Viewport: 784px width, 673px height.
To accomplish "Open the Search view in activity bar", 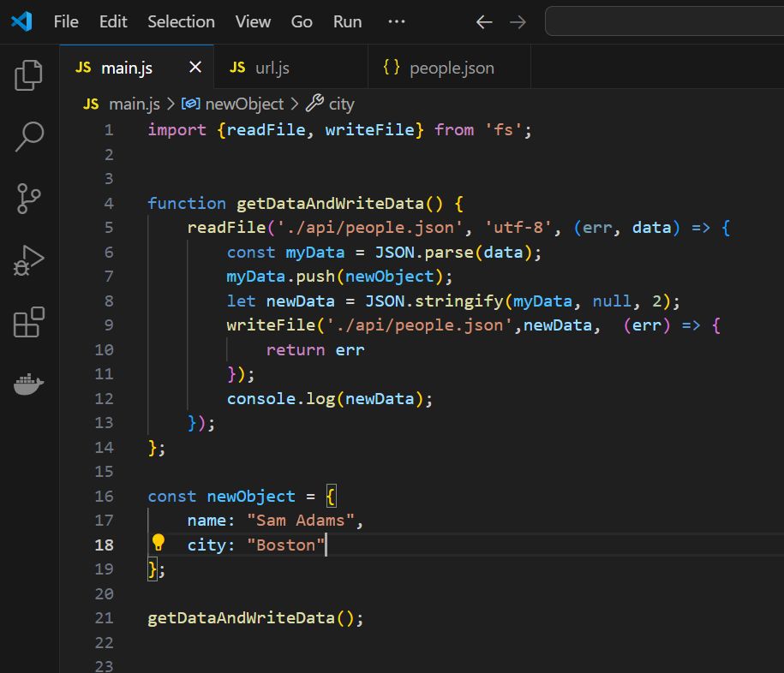I will click(29, 136).
